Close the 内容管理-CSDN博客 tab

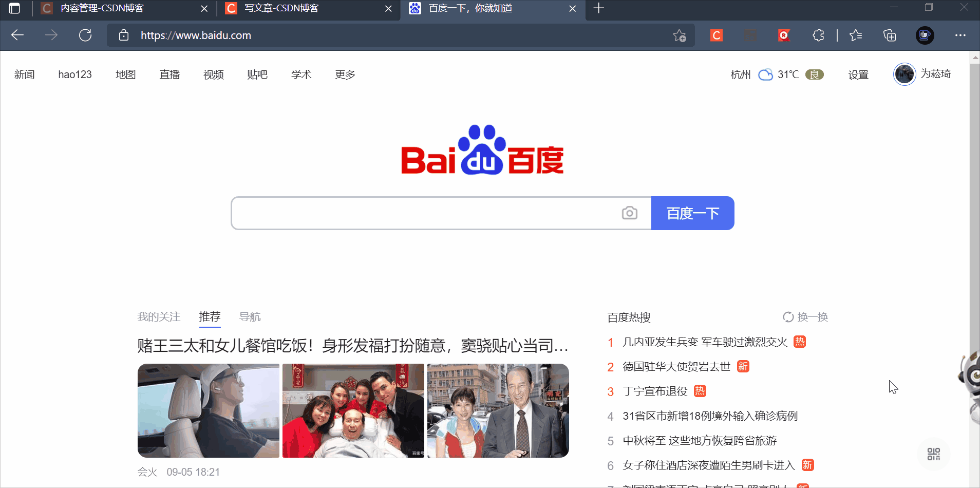(204, 9)
